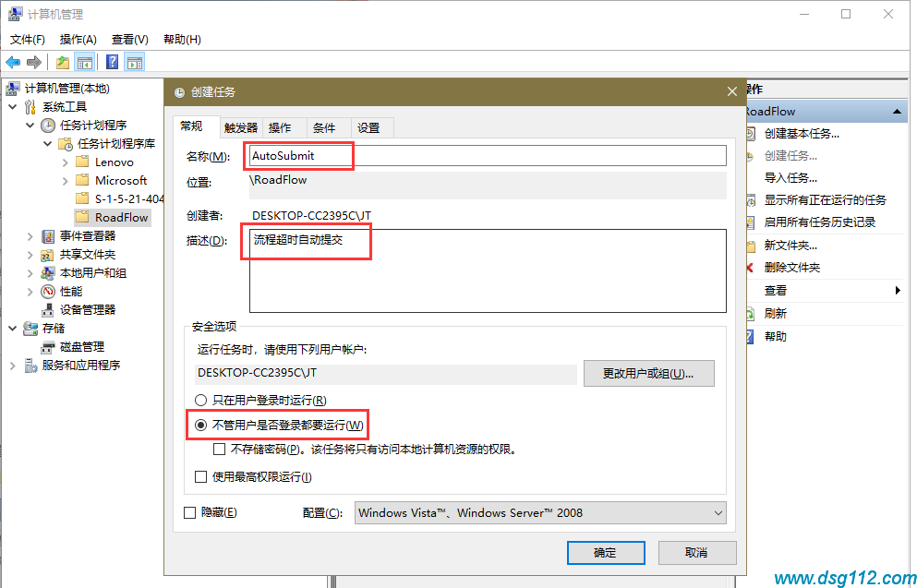Collapse the 任务计划程序 tree node
The width and height of the screenshot is (917, 588).
30,126
